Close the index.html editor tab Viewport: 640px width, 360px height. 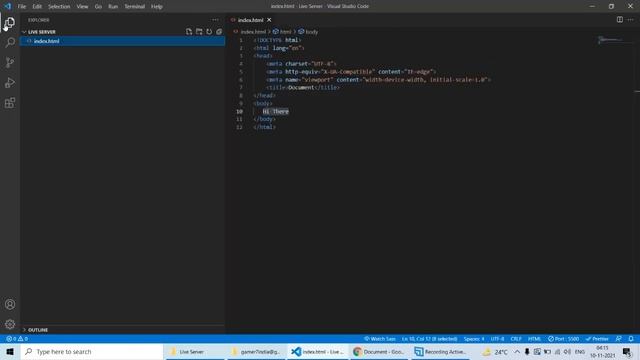click(x=269, y=20)
